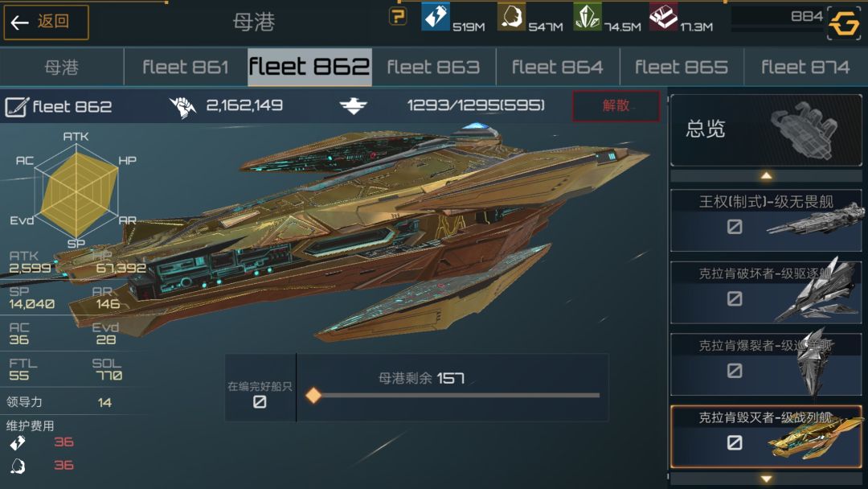This screenshot has height=489, width=868.
Task: Switch to the 母港 tab
Action: click(61, 67)
